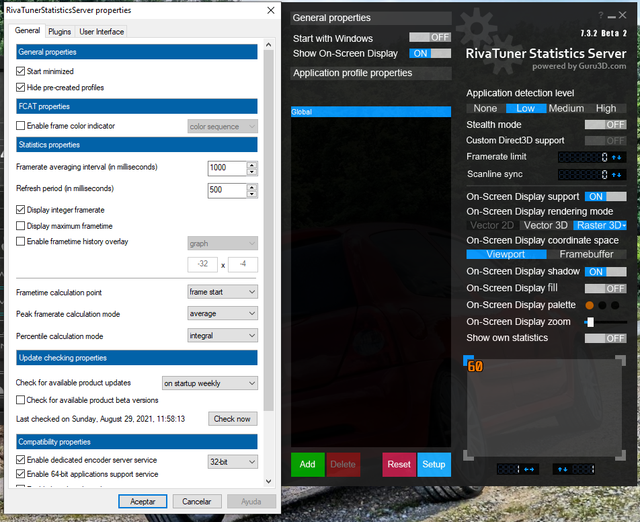Image resolution: width=640 pixels, height=522 pixels.
Task: Select Framebuffer coordinate space
Action: (587, 254)
